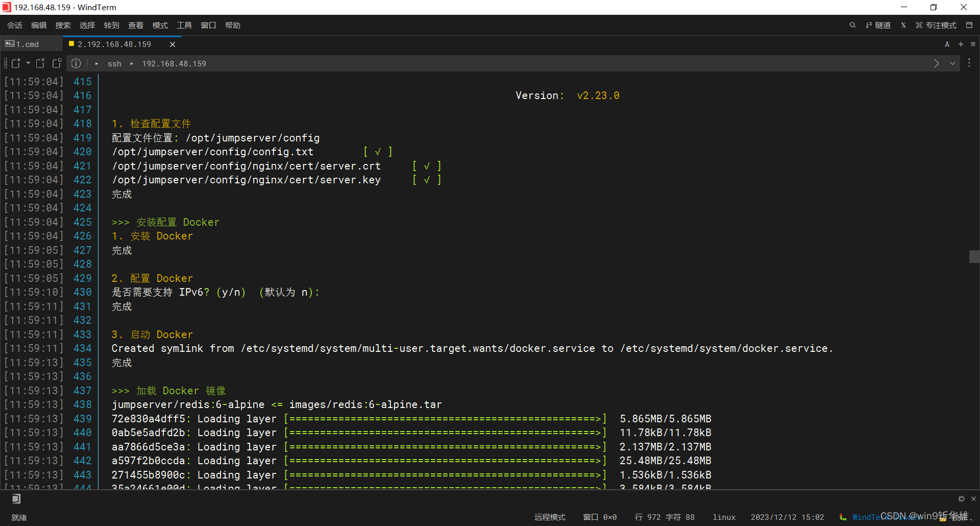Click the caterpillar bug icon in status bar
Image resolution: width=980 pixels, height=526 pixels.
point(843,517)
